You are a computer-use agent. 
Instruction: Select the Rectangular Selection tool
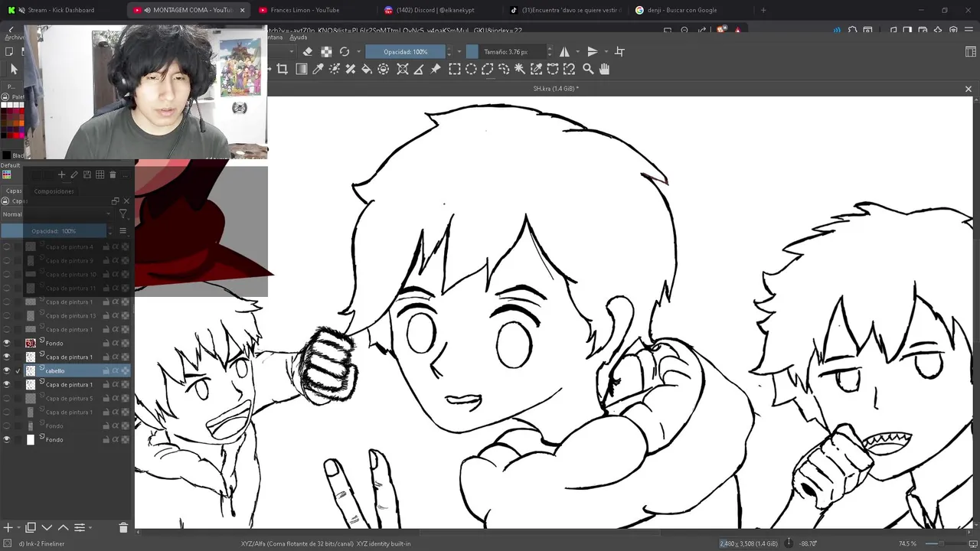tap(455, 69)
